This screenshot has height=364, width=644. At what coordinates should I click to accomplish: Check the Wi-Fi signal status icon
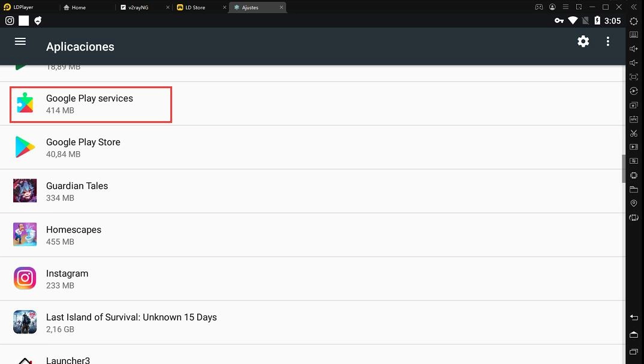click(573, 20)
